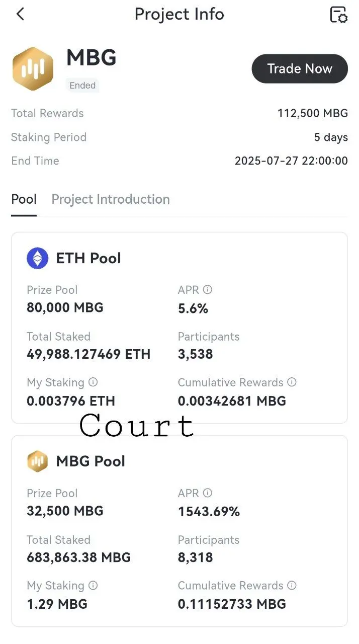Tap the Ended status badge
The height and width of the screenshot is (644, 359).
tap(82, 86)
